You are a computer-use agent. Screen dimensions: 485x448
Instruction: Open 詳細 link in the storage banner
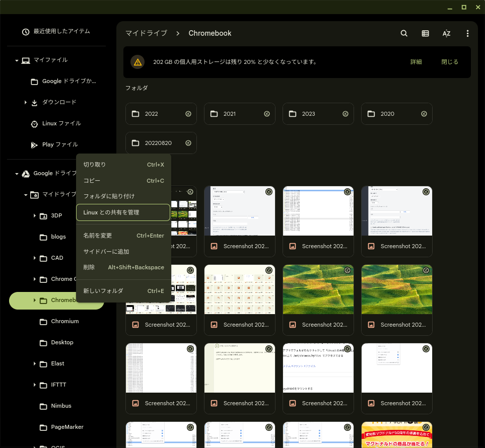(x=416, y=62)
